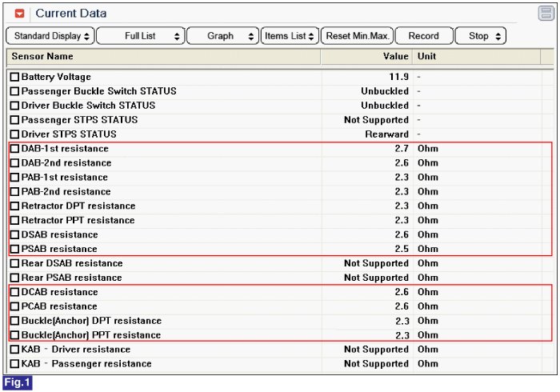Toggle the Driver STPS STATUS checkbox
This screenshot has height=392, width=560.
[14, 134]
